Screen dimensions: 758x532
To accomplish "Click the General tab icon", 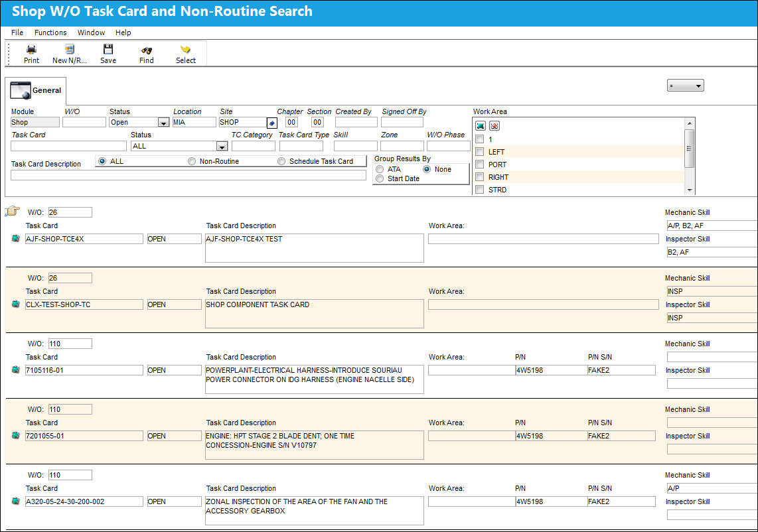I will [x=21, y=90].
